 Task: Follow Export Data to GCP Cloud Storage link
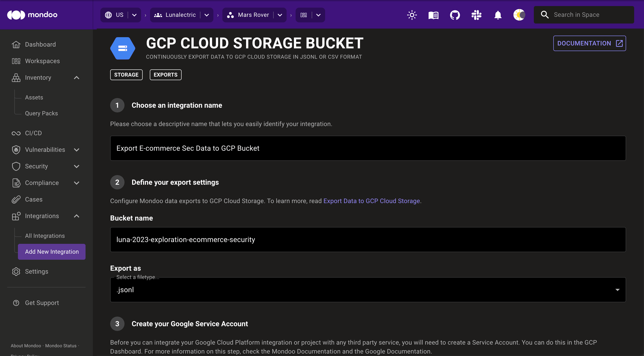tap(371, 201)
